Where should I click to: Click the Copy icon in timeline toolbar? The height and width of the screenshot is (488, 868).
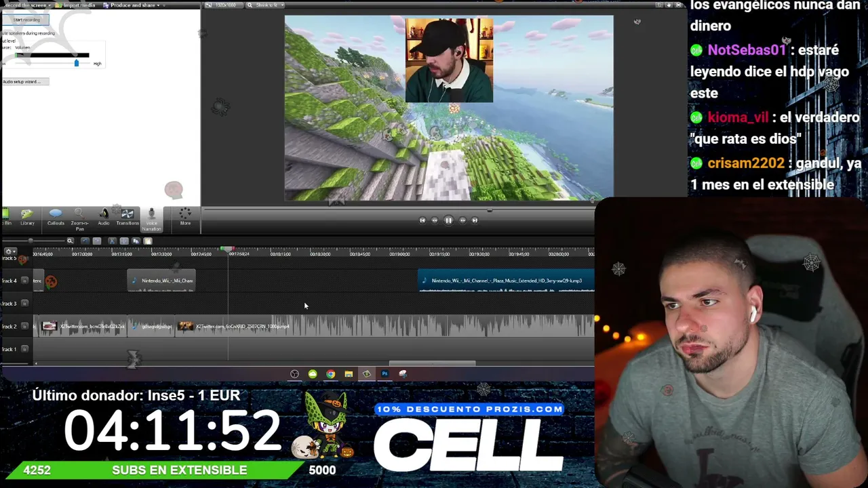pos(136,241)
